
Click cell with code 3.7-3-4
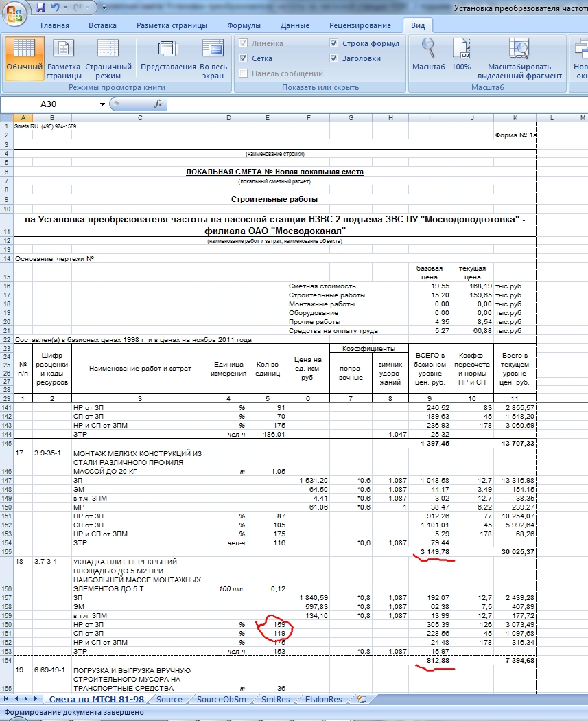tap(52, 575)
